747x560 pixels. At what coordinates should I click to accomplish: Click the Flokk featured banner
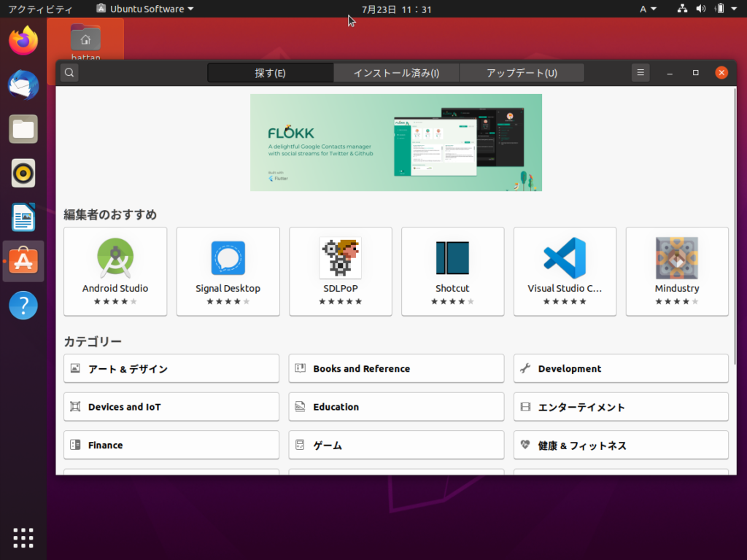pyautogui.click(x=396, y=142)
